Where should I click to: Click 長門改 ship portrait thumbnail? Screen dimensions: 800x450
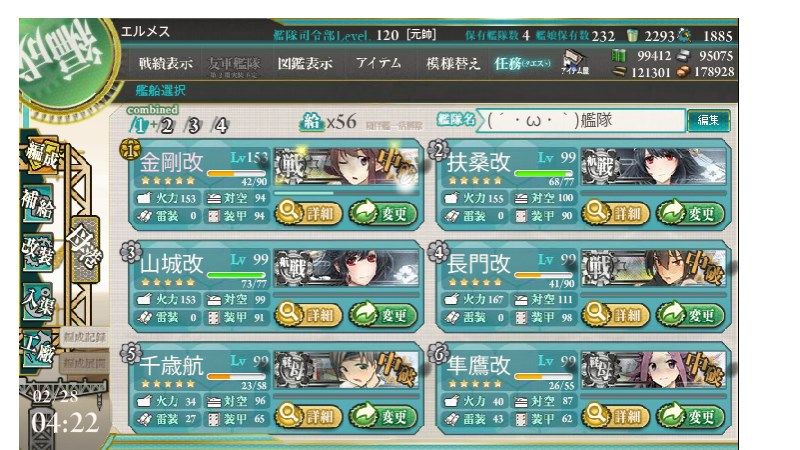pos(654,267)
